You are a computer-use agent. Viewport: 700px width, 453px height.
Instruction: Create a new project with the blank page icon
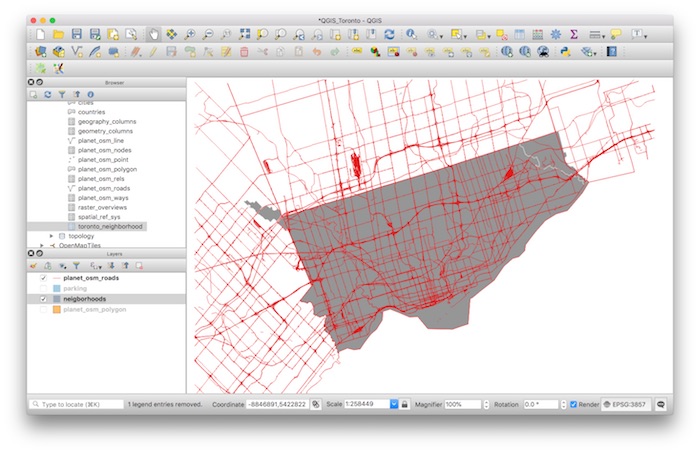coord(41,34)
